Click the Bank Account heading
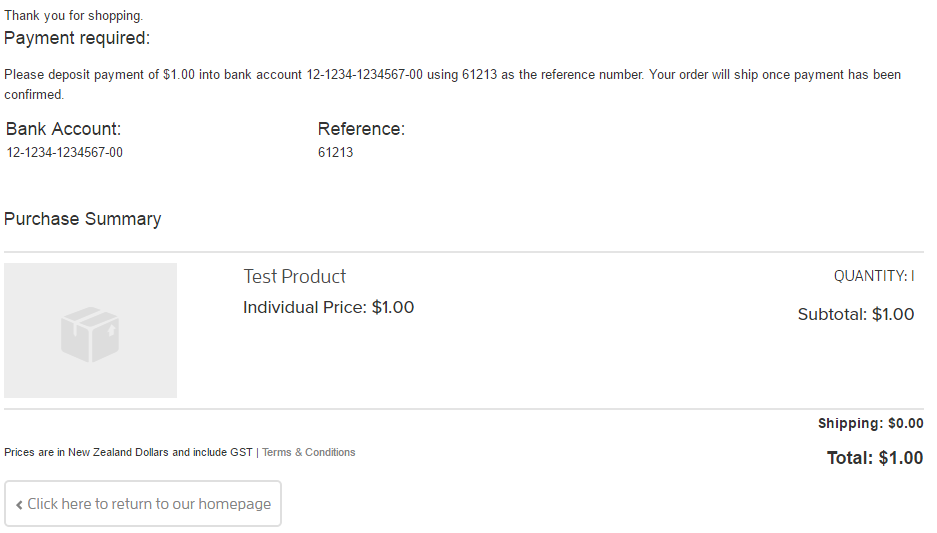This screenshot has width=937, height=533. click(63, 128)
